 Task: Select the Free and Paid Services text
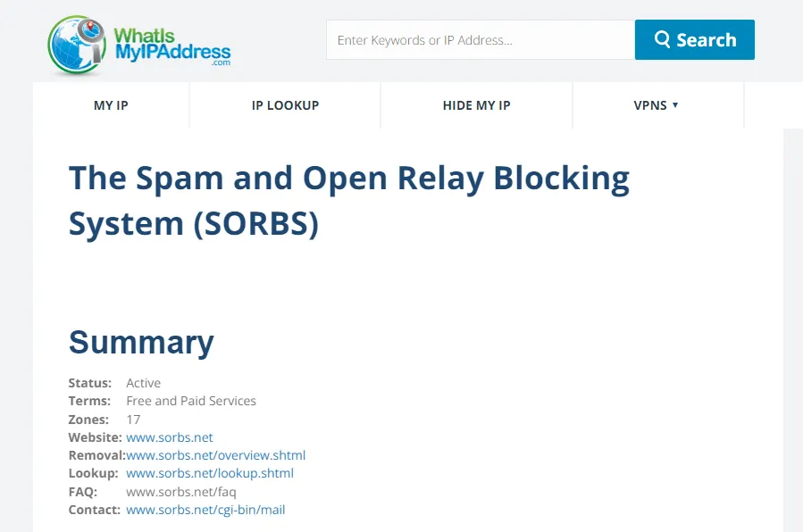click(x=191, y=401)
